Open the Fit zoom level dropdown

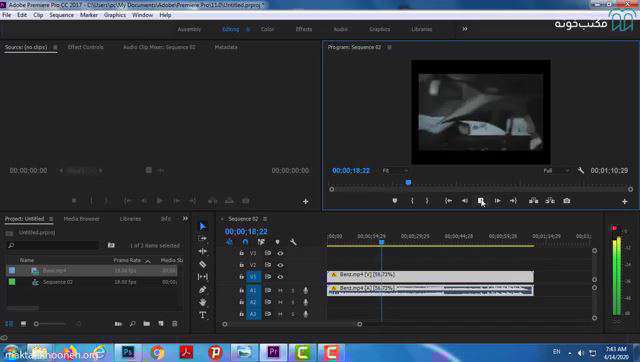click(x=395, y=171)
